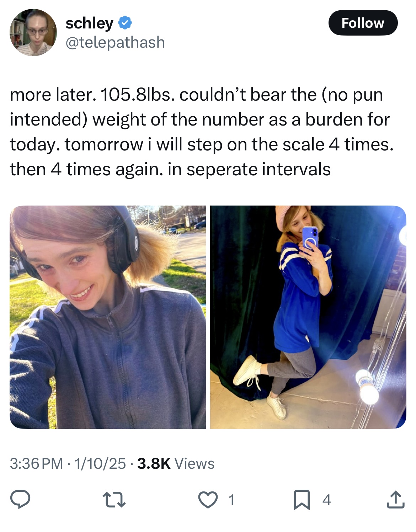Click the blue verified checkmark badge
The image size is (416, 532).
click(125, 23)
